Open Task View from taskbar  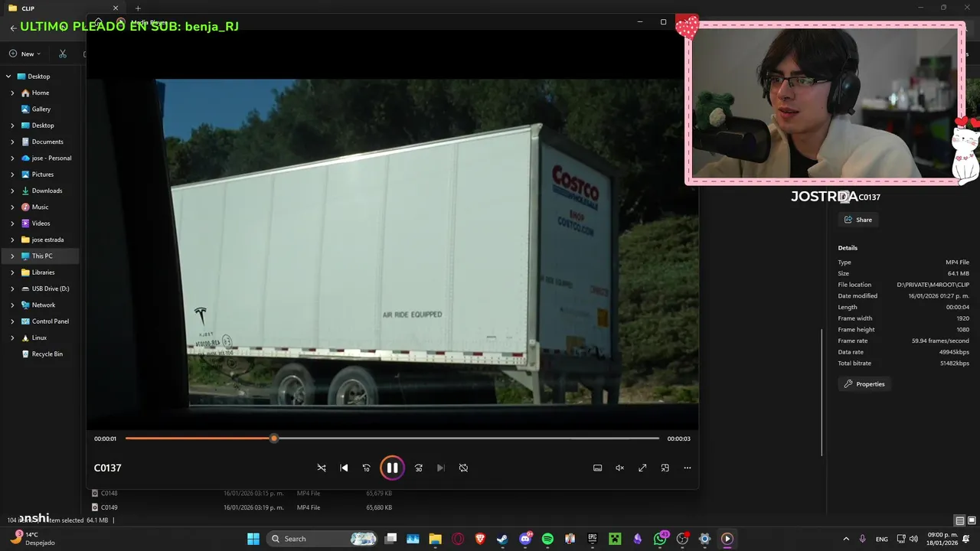pyautogui.click(x=390, y=539)
